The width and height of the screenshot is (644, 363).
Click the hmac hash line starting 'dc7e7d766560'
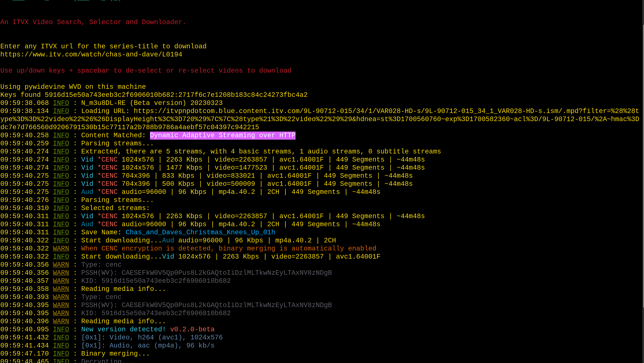pos(130,127)
